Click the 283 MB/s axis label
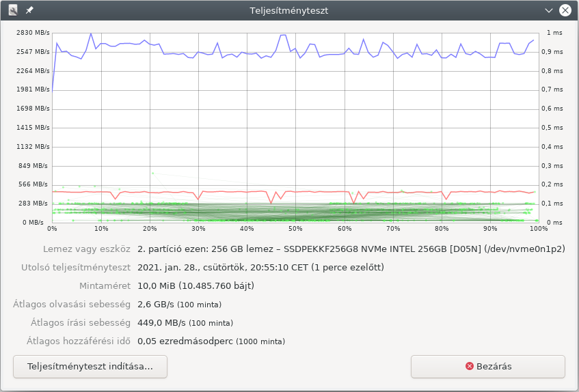 33,204
